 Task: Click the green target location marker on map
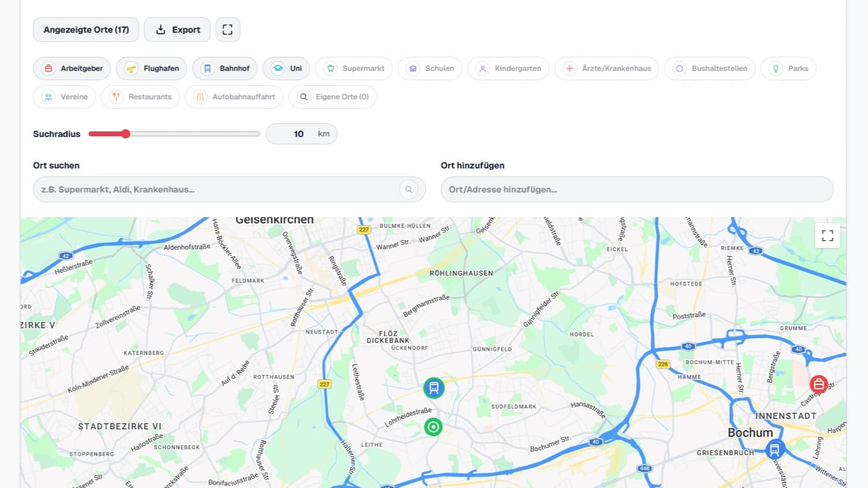coord(434,426)
